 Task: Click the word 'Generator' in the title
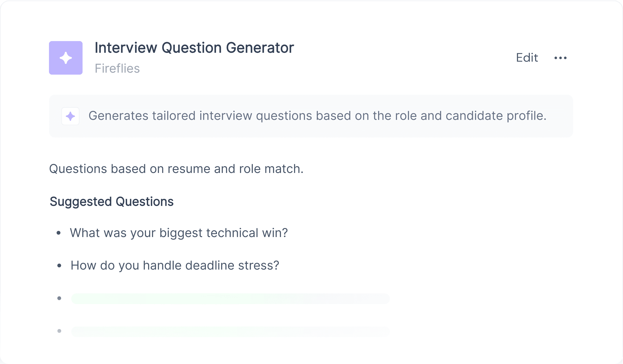pos(260,48)
